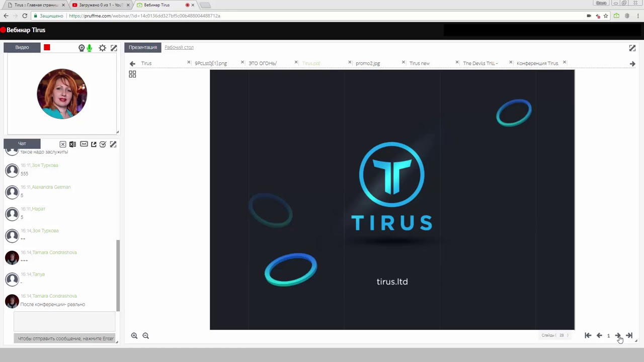The width and height of the screenshot is (644, 362).
Task: Switch to the Рабочий стол tab
Action: pos(179,47)
